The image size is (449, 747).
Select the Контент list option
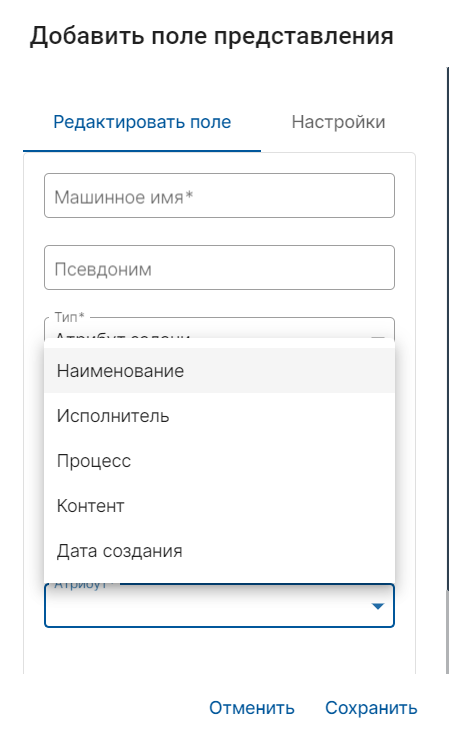(219, 505)
